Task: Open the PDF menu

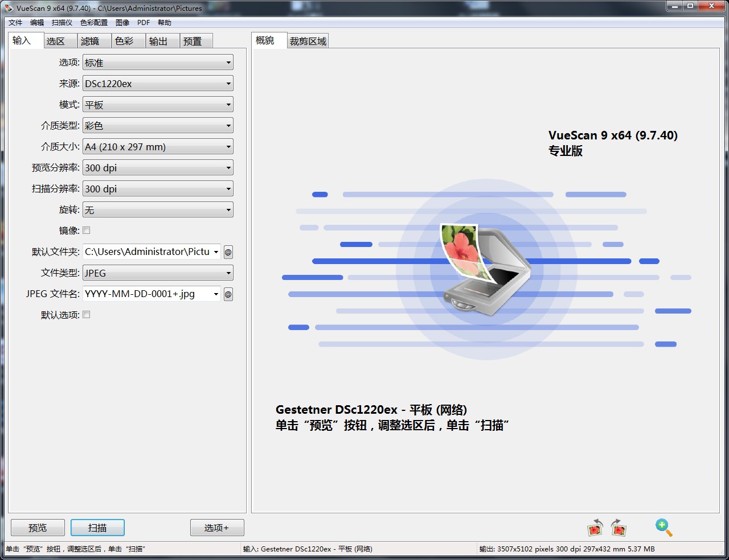Action: (144, 23)
